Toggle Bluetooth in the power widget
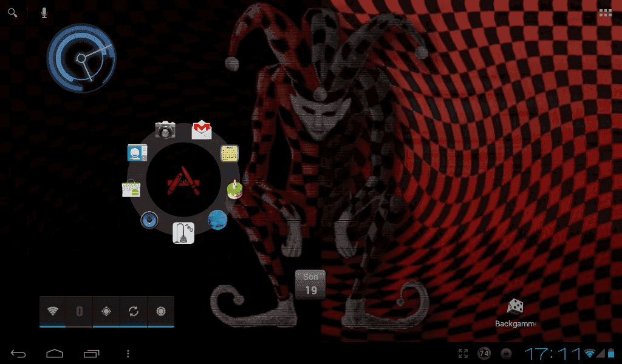This screenshot has height=364, width=622. click(80, 311)
